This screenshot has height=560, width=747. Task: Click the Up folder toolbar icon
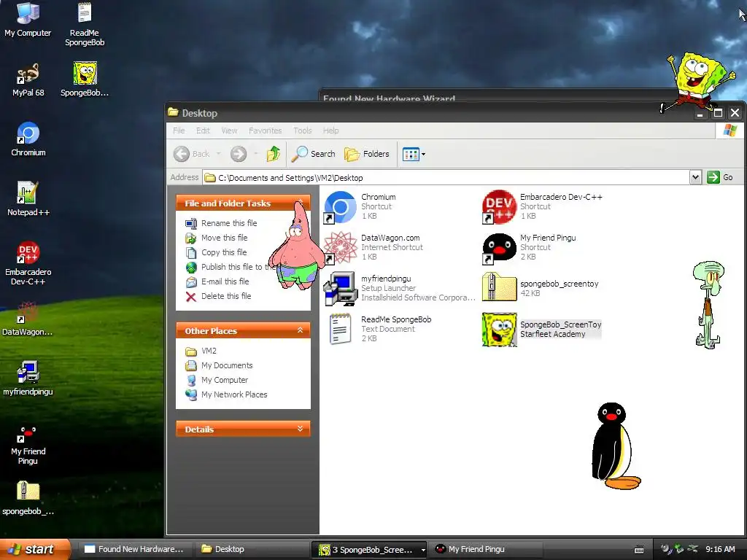[x=274, y=154]
